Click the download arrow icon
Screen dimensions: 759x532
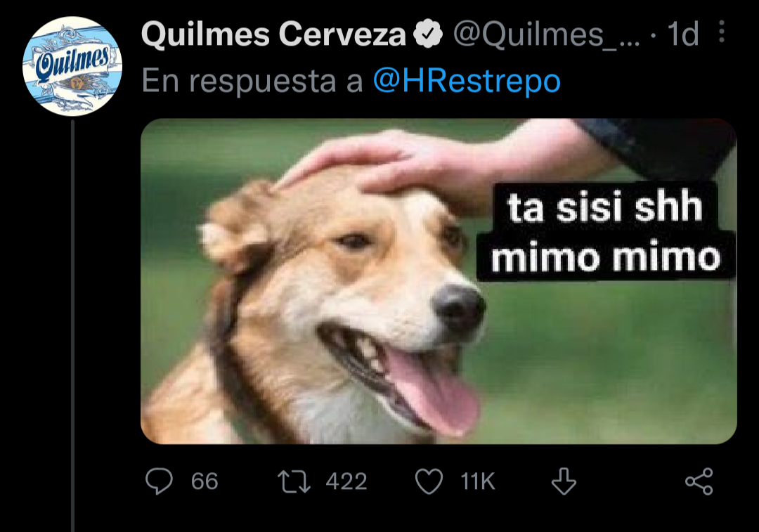[564, 481]
